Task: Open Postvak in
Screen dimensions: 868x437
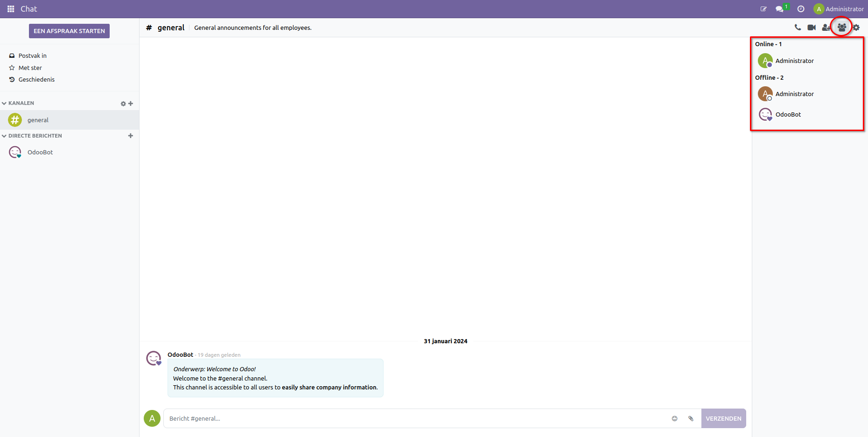Action: (32, 55)
